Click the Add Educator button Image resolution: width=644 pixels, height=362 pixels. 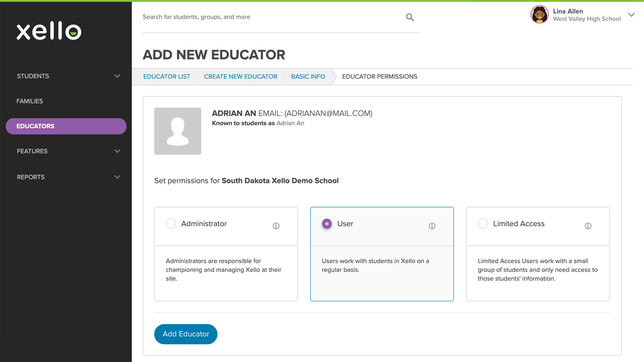tap(186, 334)
